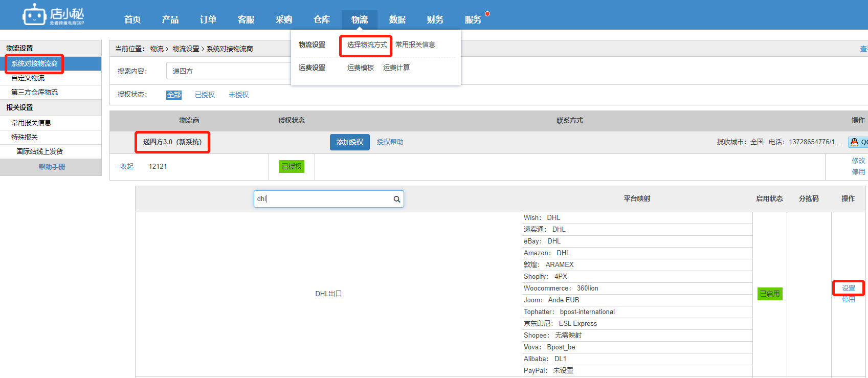868x378 pixels.
Task: Click the Tophatter: bpost-international mapping row
Action: click(637, 312)
